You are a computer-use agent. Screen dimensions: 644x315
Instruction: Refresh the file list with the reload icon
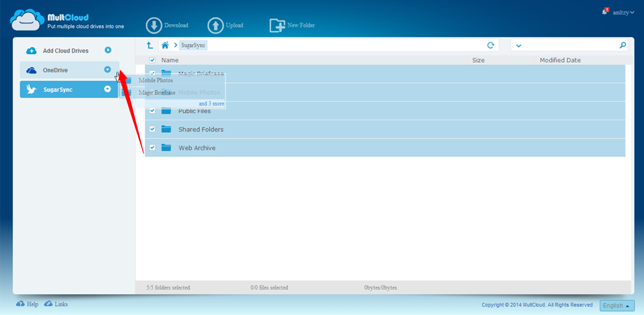coord(490,46)
